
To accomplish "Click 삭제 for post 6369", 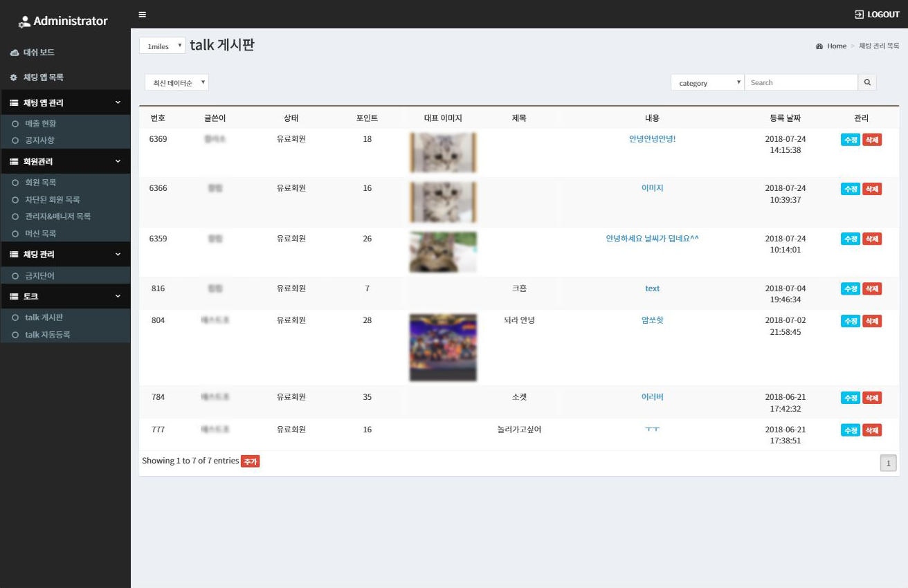I will click(872, 140).
